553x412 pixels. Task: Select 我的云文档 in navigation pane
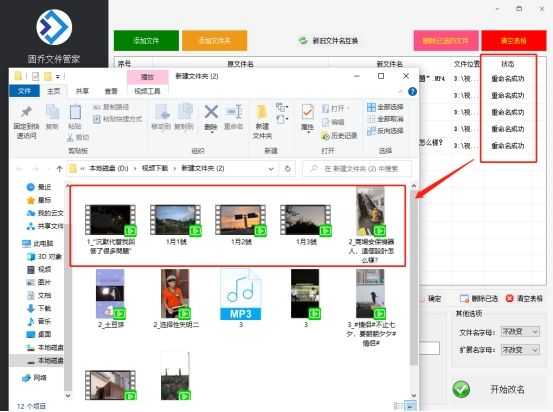click(x=45, y=213)
